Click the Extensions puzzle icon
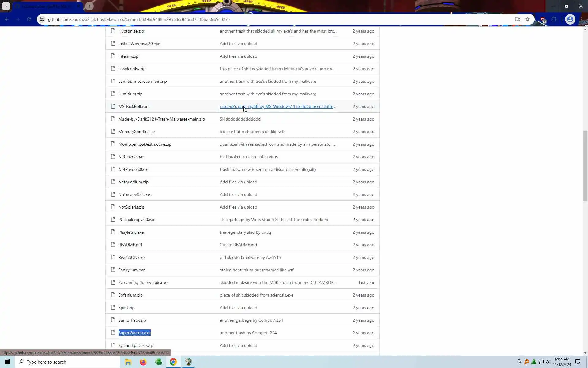The height and width of the screenshot is (368, 588). click(x=554, y=19)
